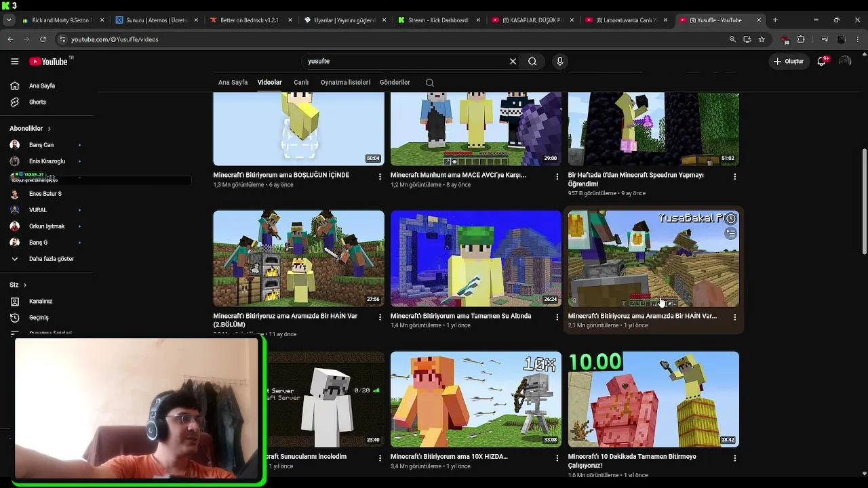Switch to the 'Better on Bedrock v1.2.1' browser tab

click(x=250, y=20)
